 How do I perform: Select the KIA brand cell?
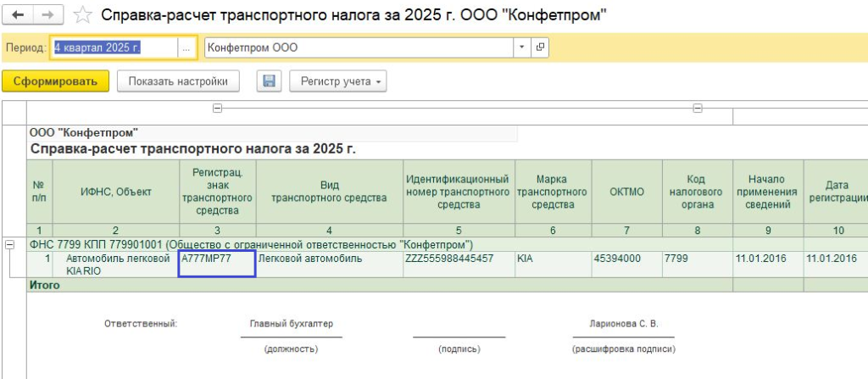coord(553,265)
